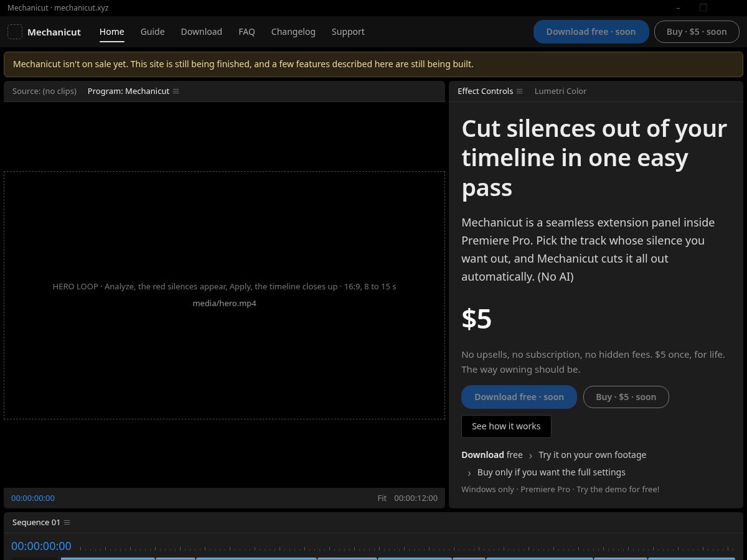Click "Windows only · Premiere Pro" note

click(x=560, y=489)
